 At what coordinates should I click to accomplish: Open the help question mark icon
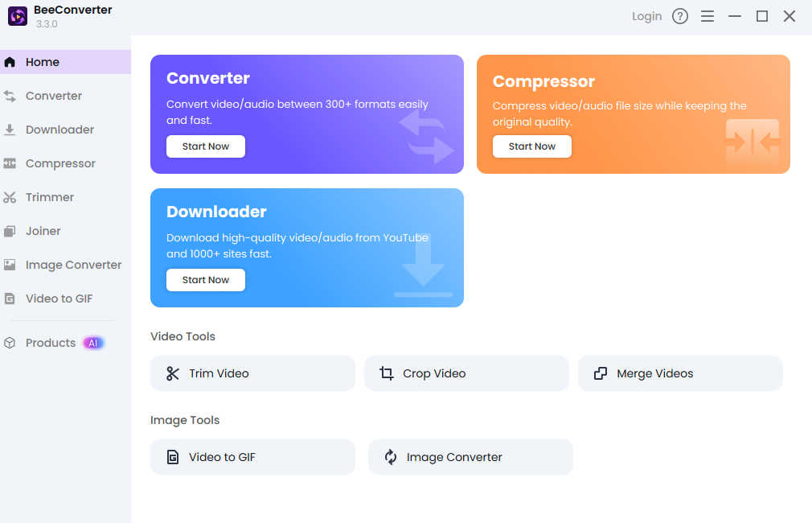pos(679,15)
